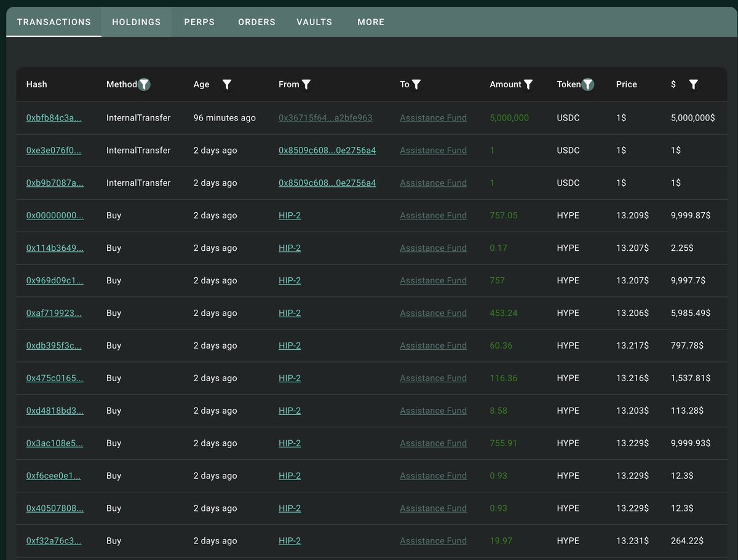Open HIP-2 link in 0x00000000 row
The image size is (738, 560).
tap(290, 216)
